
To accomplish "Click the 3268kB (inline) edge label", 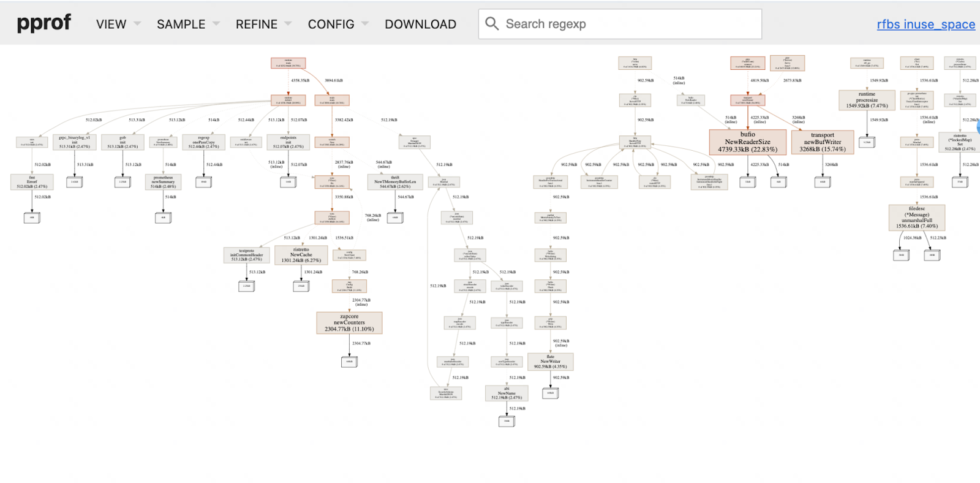I will pyautogui.click(x=799, y=120).
